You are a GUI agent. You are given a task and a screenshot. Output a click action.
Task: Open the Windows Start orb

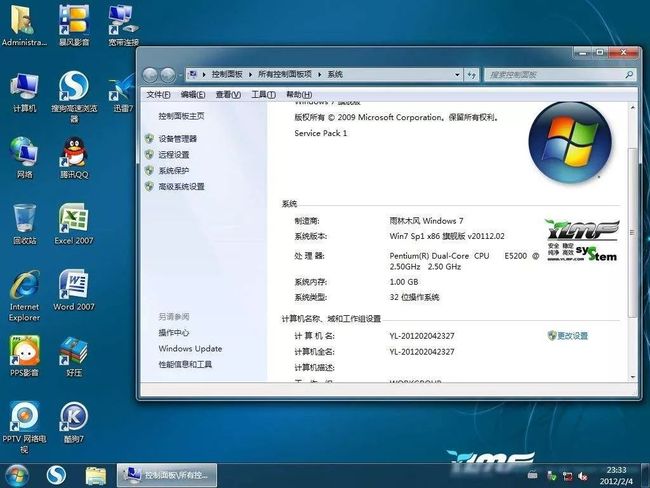[x=17, y=476]
